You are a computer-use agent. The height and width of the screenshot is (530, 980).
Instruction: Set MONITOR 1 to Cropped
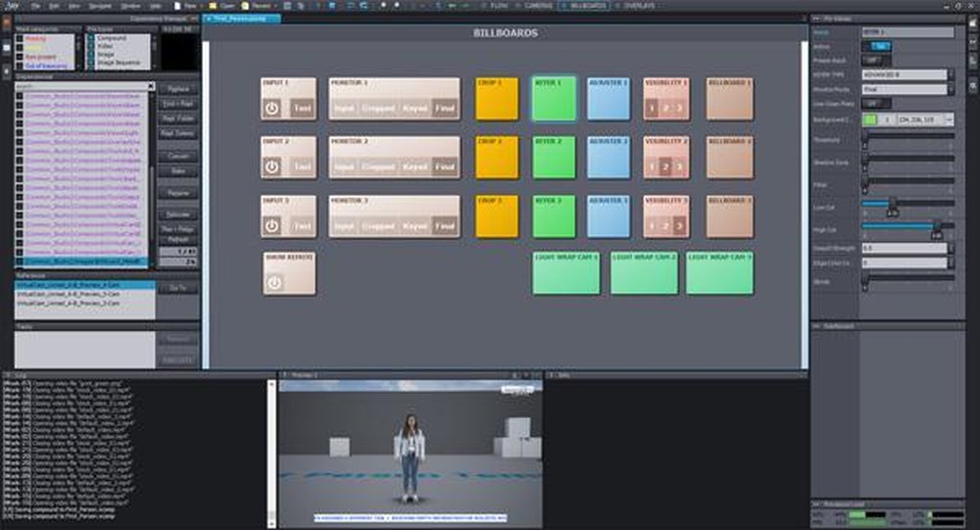pos(378,108)
